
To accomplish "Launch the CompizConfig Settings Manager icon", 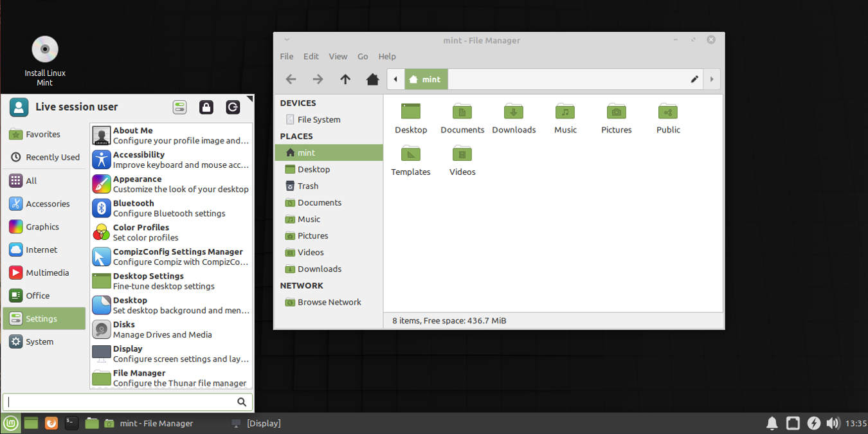I will pyautogui.click(x=101, y=257).
